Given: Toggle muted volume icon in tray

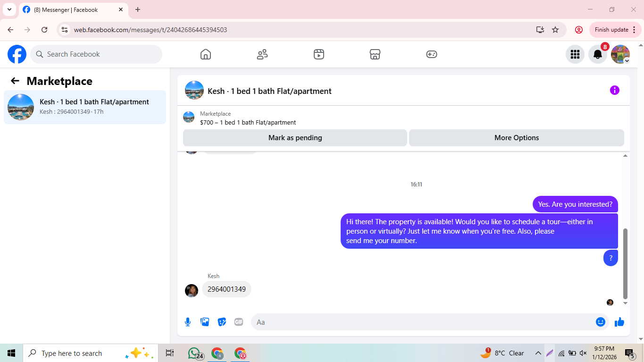Looking at the screenshot, I should 583,353.
